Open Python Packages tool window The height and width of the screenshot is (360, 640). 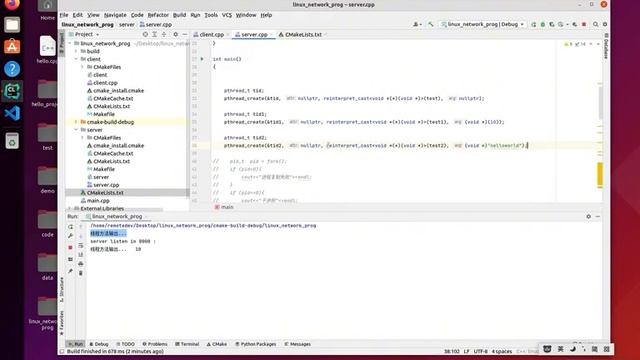coord(256,344)
